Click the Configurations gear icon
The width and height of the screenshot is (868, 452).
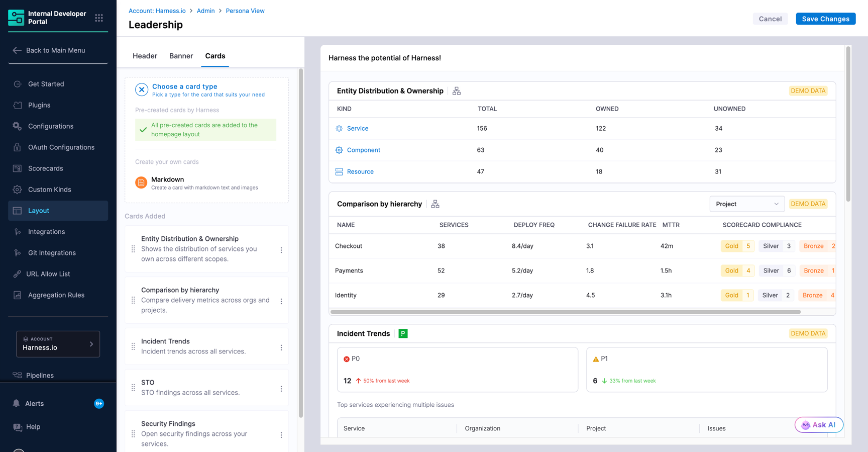point(18,126)
